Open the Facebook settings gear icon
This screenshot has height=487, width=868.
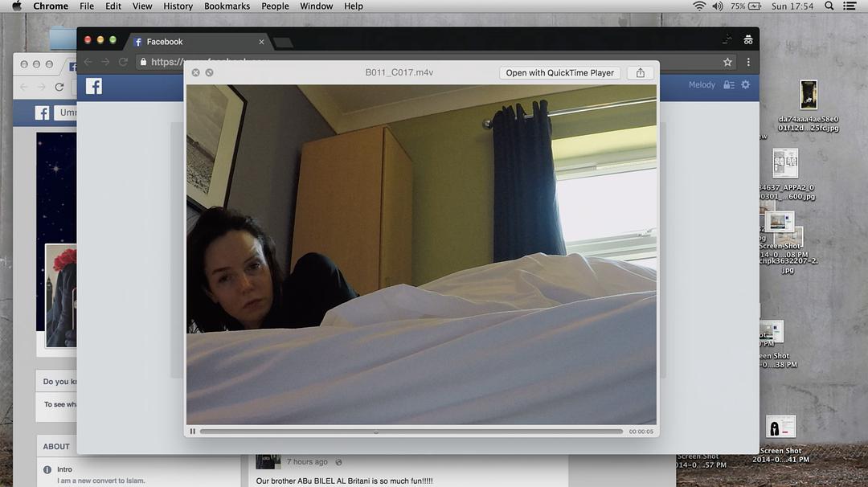pos(745,84)
